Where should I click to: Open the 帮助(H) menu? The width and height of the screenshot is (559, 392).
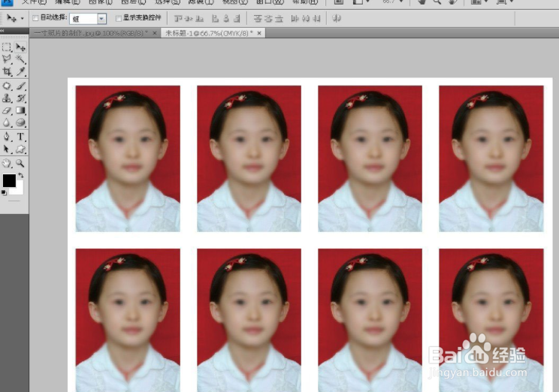point(305,2)
